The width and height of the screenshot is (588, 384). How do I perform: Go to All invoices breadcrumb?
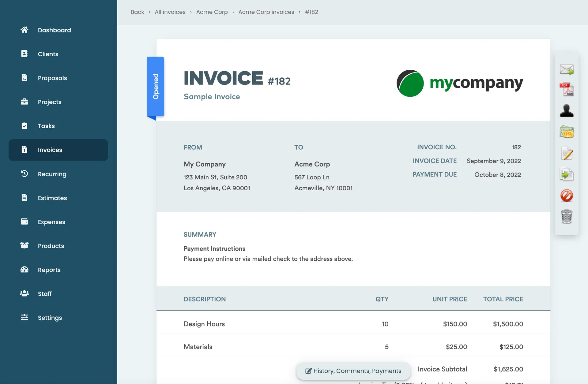pyautogui.click(x=170, y=12)
